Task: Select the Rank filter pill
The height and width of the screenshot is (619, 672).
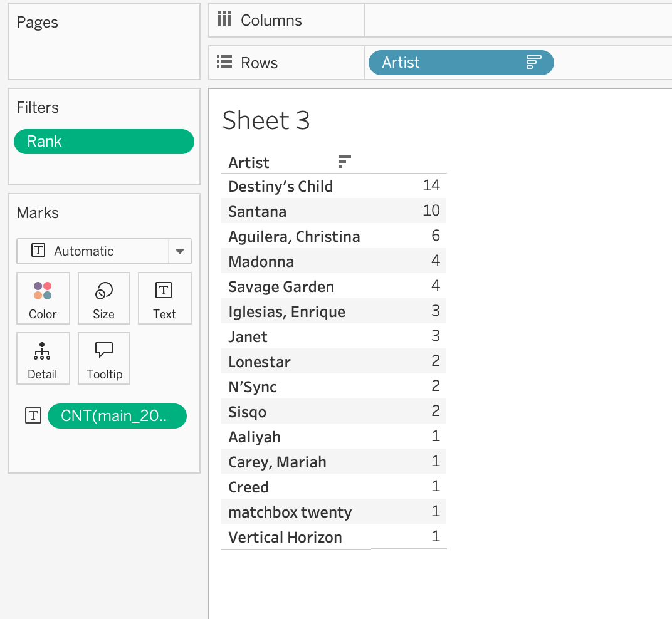Action: 104,142
